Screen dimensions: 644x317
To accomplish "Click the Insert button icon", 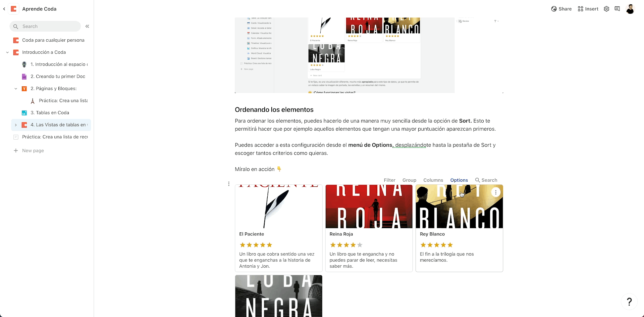I will [581, 9].
